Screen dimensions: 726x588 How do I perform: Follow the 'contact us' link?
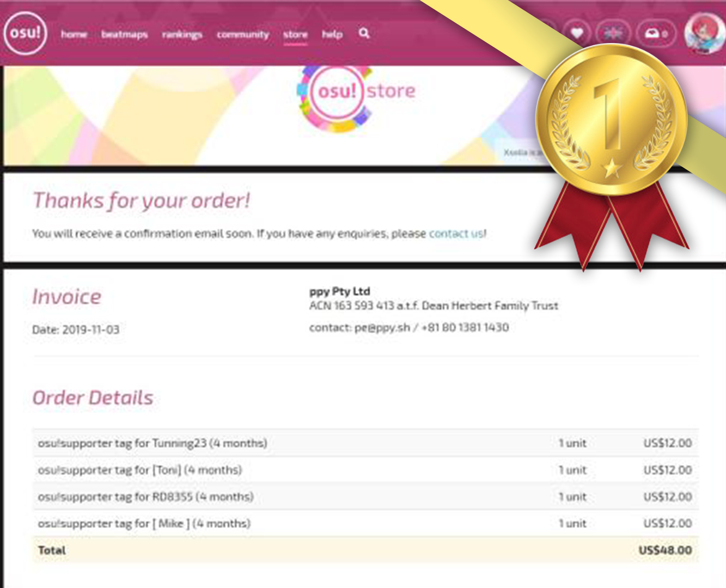(x=456, y=234)
